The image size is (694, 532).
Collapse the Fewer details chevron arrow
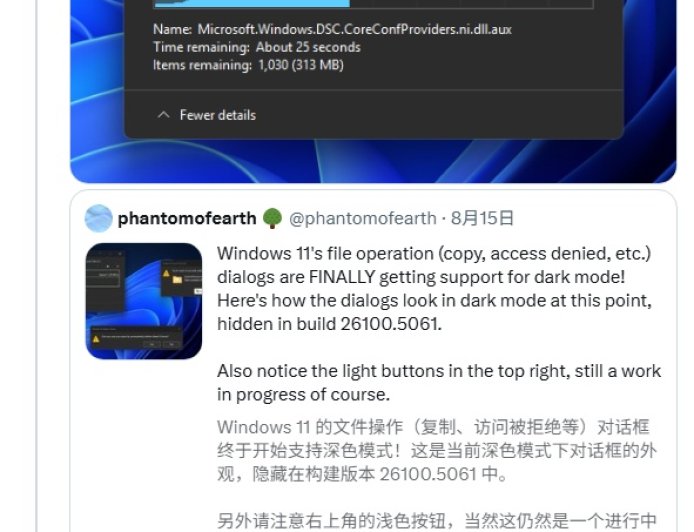[163, 115]
